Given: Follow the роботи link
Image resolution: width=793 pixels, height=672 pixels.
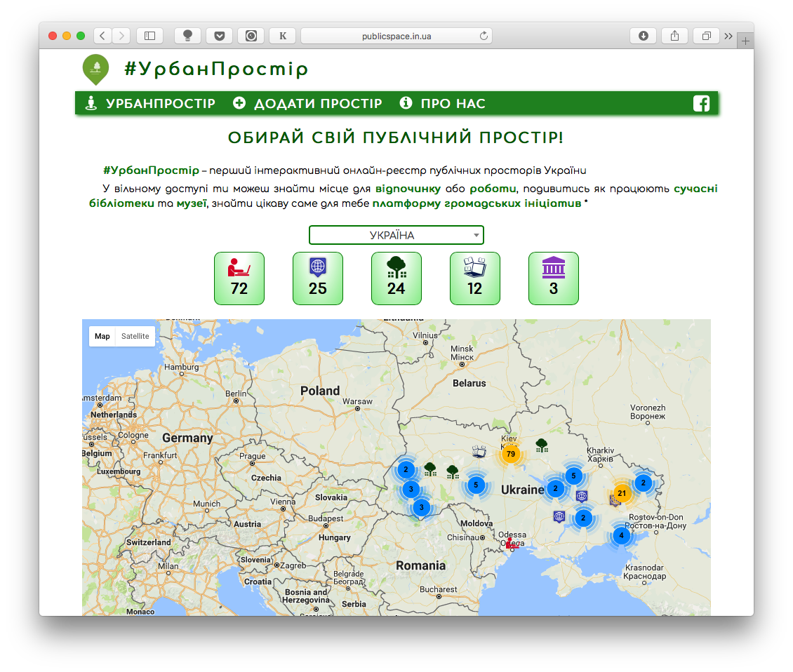Looking at the screenshot, I should click(x=493, y=189).
